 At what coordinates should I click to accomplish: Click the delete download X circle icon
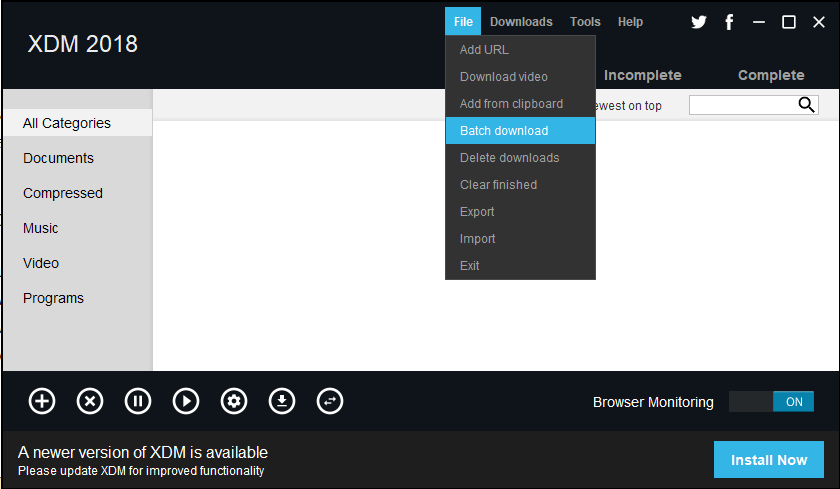90,401
